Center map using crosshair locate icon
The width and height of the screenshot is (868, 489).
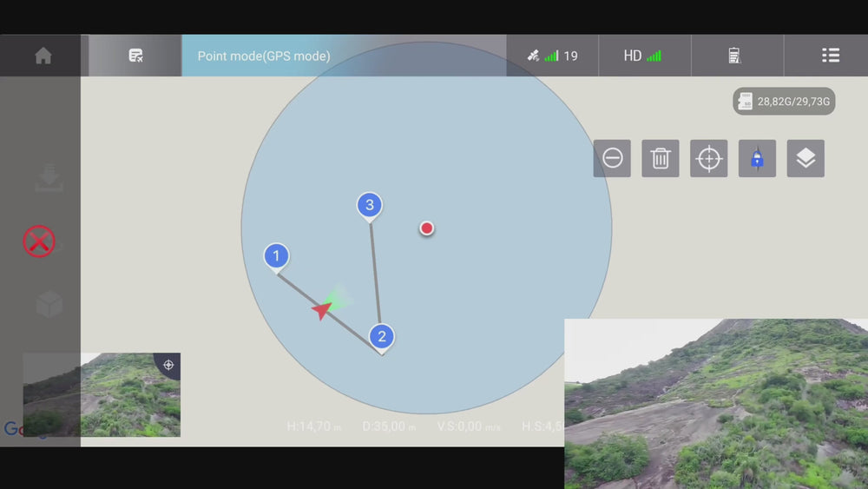point(709,159)
